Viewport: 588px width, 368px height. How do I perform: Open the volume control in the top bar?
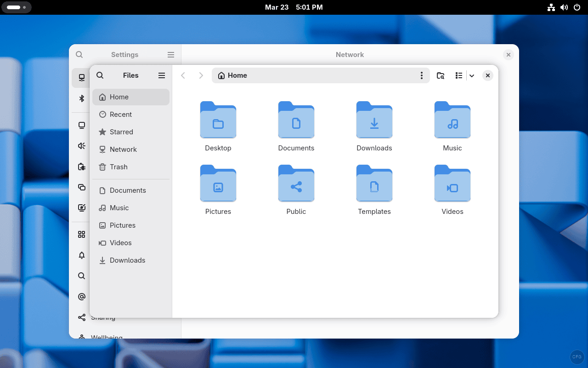(x=564, y=7)
